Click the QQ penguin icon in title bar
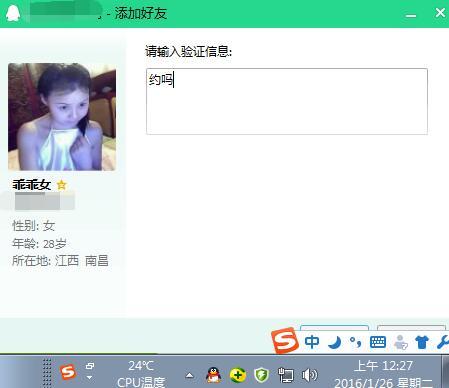Image resolution: width=449 pixels, height=388 pixels. tap(13, 13)
